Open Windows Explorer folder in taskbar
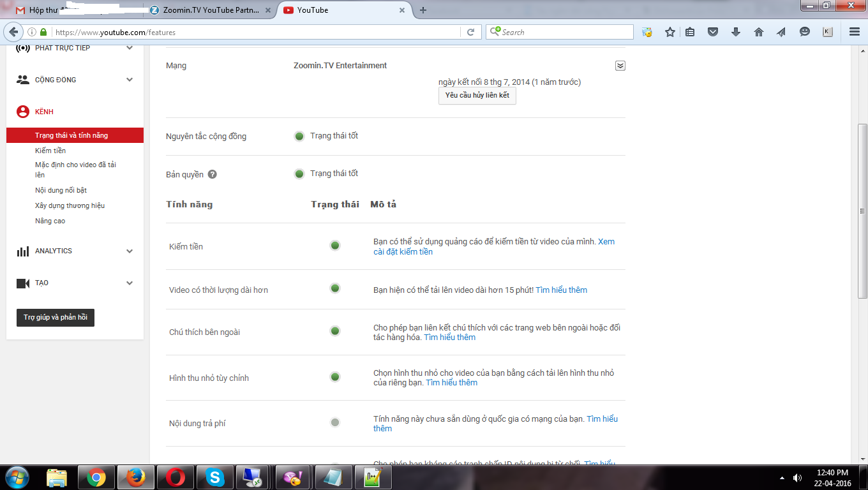Image resolution: width=868 pixels, height=490 pixels. [x=57, y=477]
